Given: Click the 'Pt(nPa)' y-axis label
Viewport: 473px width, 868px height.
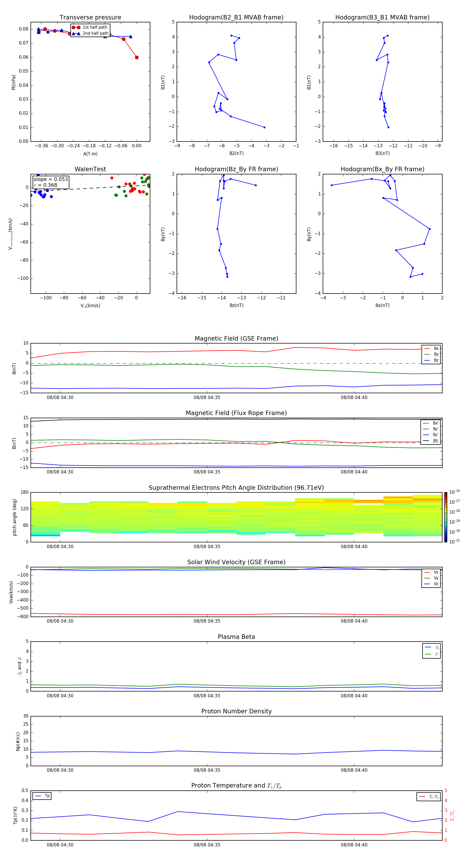Looking at the screenshot, I should click(x=14, y=82).
